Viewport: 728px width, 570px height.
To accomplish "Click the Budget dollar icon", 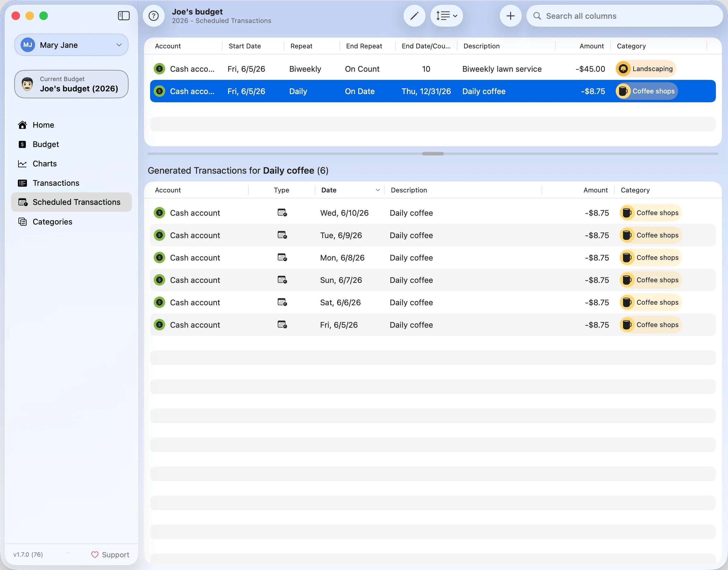I will click(22, 144).
